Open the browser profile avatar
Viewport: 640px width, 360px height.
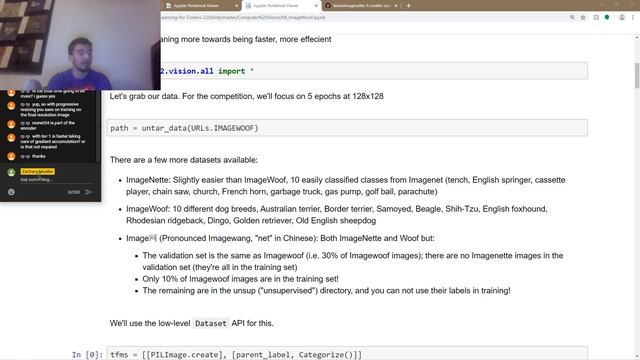[x=622, y=18]
